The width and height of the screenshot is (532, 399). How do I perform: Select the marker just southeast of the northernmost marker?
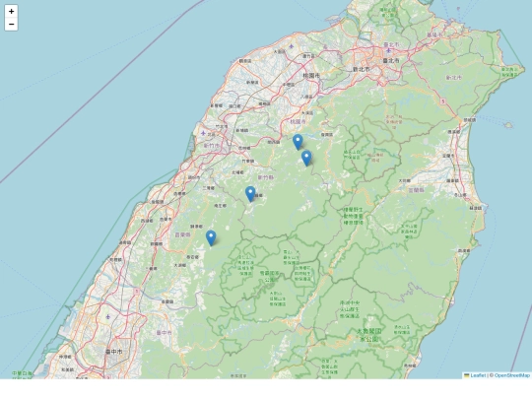(x=306, y=158)
